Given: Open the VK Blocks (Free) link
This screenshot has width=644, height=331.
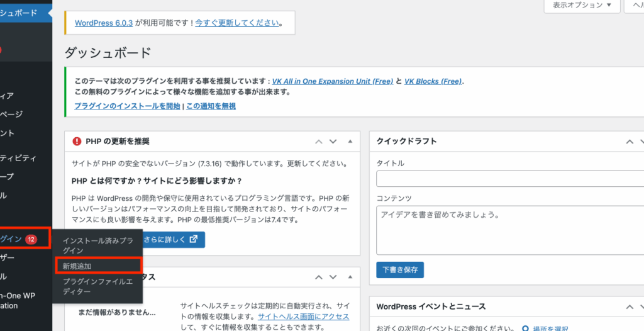Looking at the screenshot, I should pyautogui.click(x=433, y=81).
